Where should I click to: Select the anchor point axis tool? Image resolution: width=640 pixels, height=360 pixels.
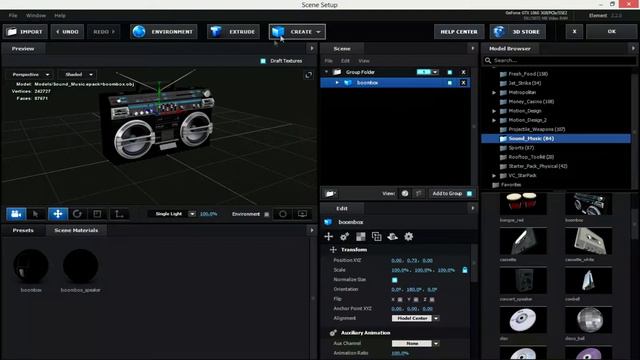[119, 214]
